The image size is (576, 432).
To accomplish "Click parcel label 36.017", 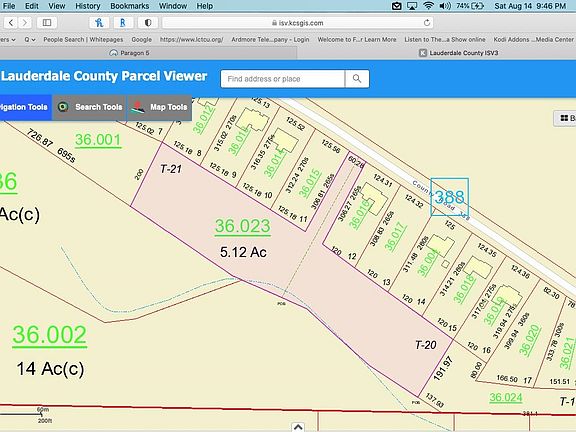I will (395, 237).
